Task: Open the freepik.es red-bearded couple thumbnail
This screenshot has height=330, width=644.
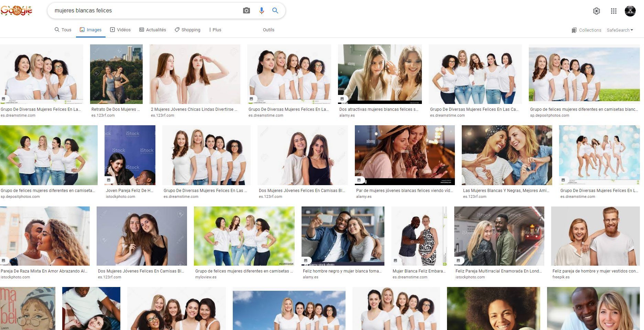Action: click(x=596, y=236)
